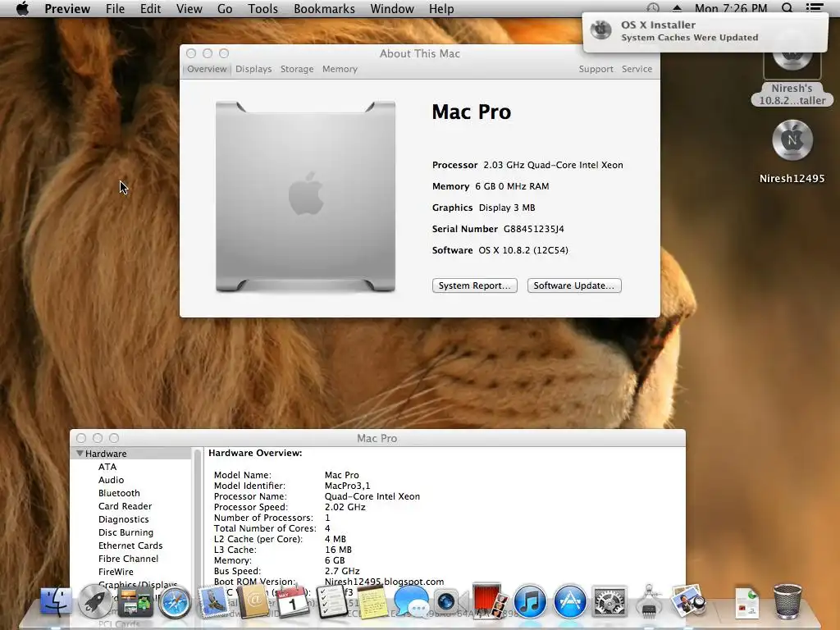Open Contacts address book in dock
The image size is (840, 630).
tap(253, 601)
